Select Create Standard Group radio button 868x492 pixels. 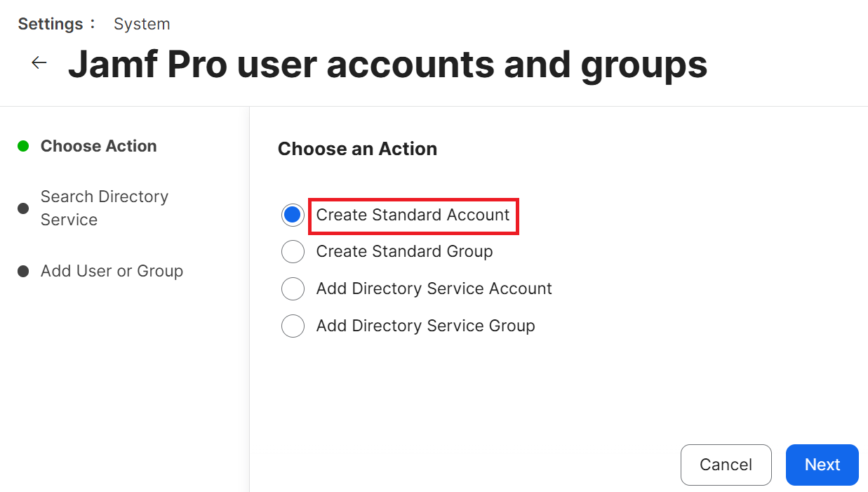pos(293,251)
